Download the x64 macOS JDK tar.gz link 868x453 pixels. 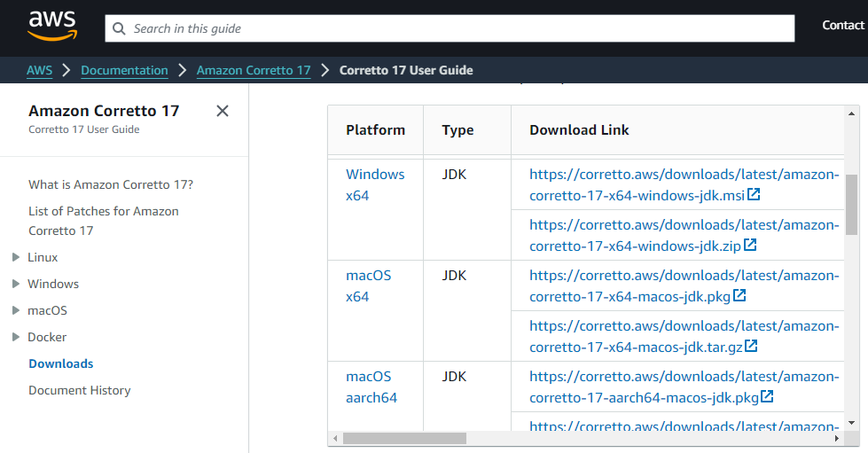684,337
